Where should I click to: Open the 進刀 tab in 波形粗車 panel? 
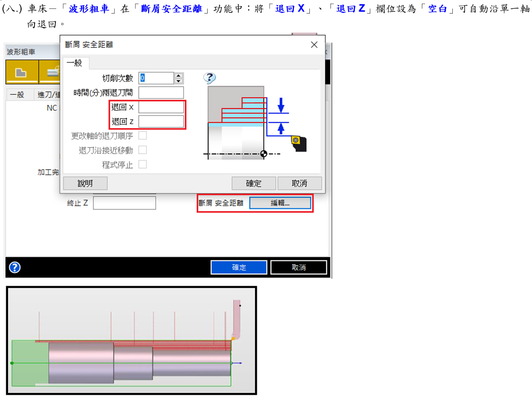pos(47,95)
